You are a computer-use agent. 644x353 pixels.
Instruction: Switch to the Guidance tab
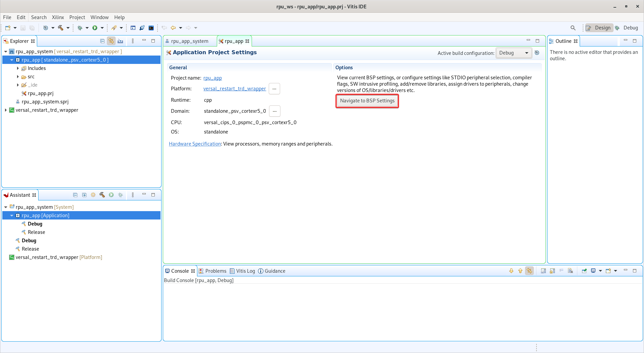272,271
